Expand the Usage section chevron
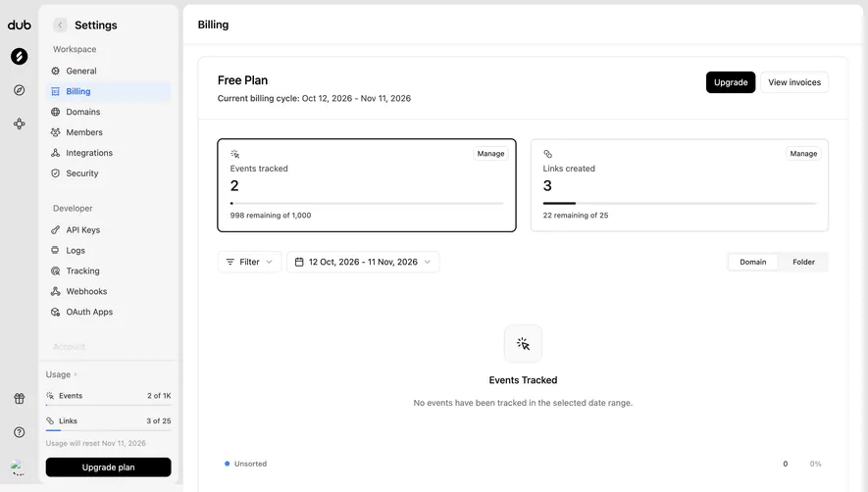 pos(76,374)
